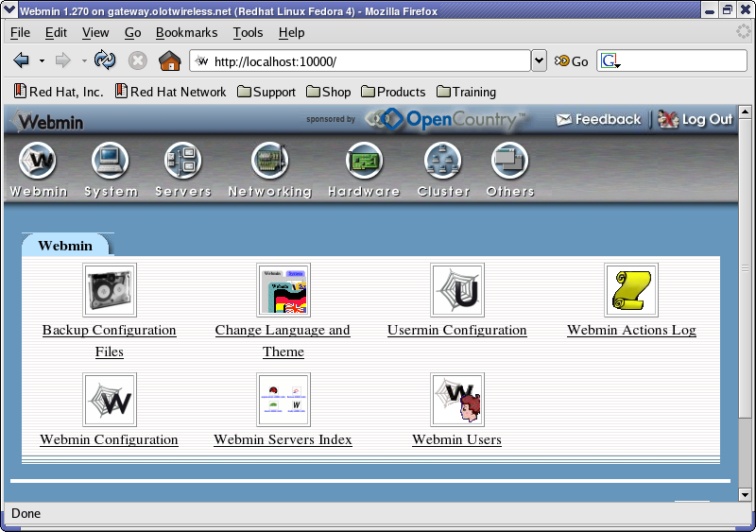Open the Edit menu

(56, 33)
